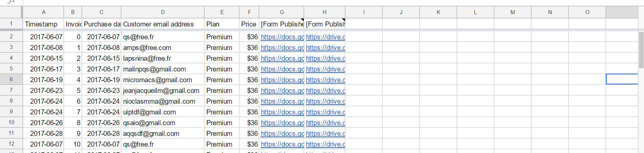Select cell with jeanjacqueilm@gmail.com
This screenshot has width=644, height=153.
click(x=163, y=91)
